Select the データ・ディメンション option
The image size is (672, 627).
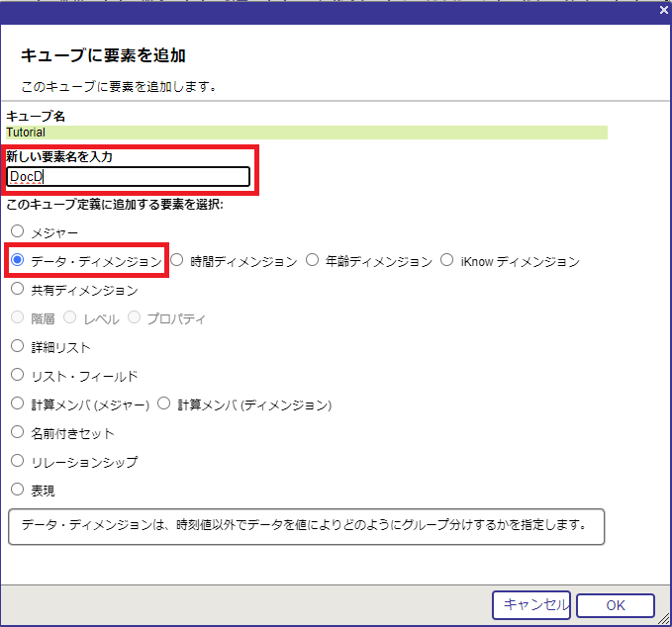pyautogui.click(x=17, y=261)
